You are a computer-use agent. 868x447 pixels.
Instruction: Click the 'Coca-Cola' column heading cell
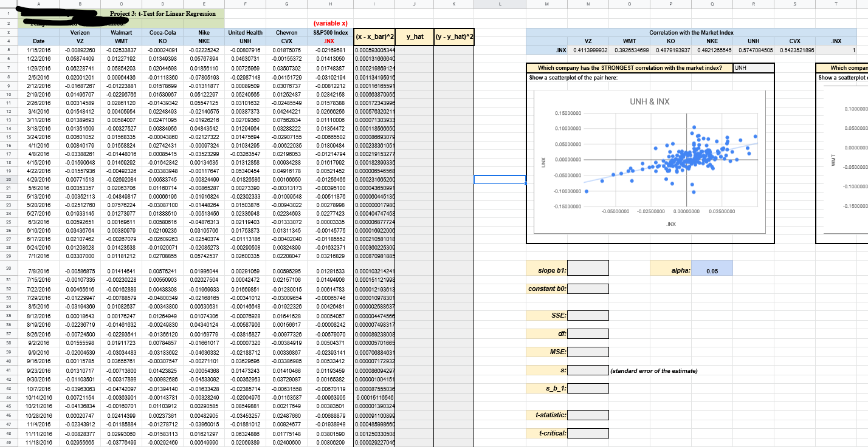tap(162, 32)
